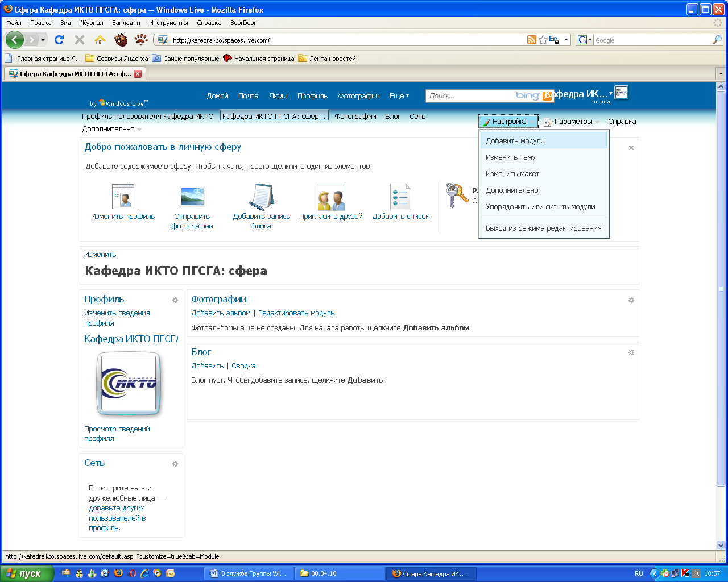Open Почта in the Live header

[x=249, y=96]
